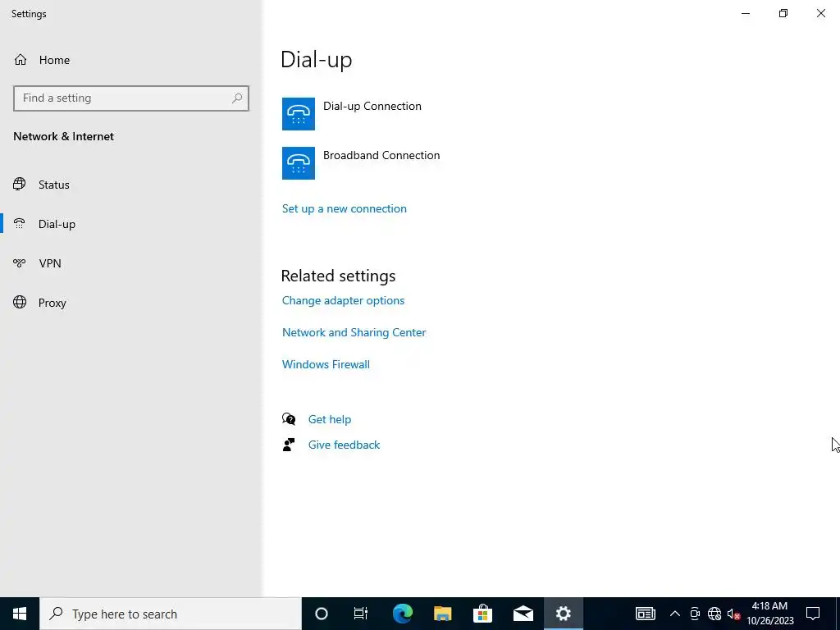Click Set up a new connection link

[345, 208]
